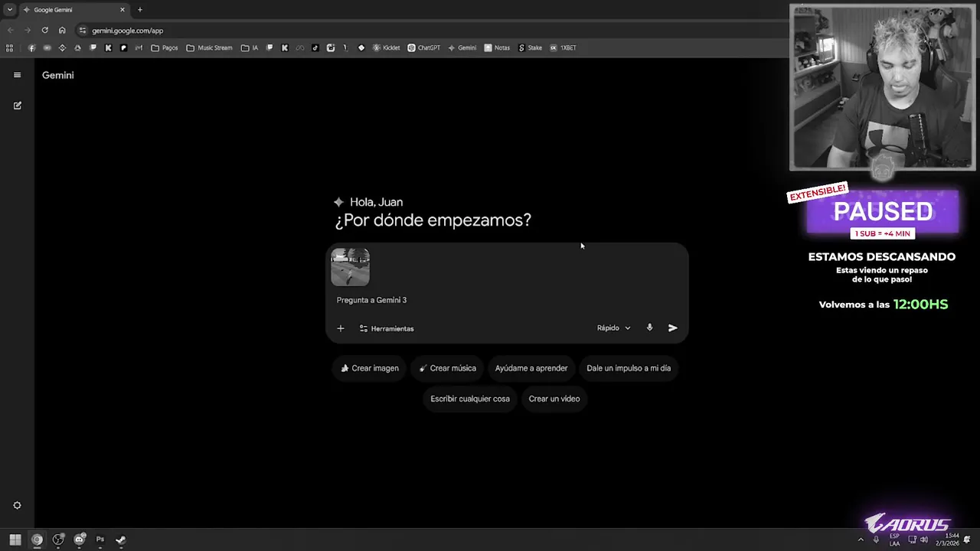Open the notifications bell in tray
The height and width of the screenshot is (551, 980).
click(967, 540)
